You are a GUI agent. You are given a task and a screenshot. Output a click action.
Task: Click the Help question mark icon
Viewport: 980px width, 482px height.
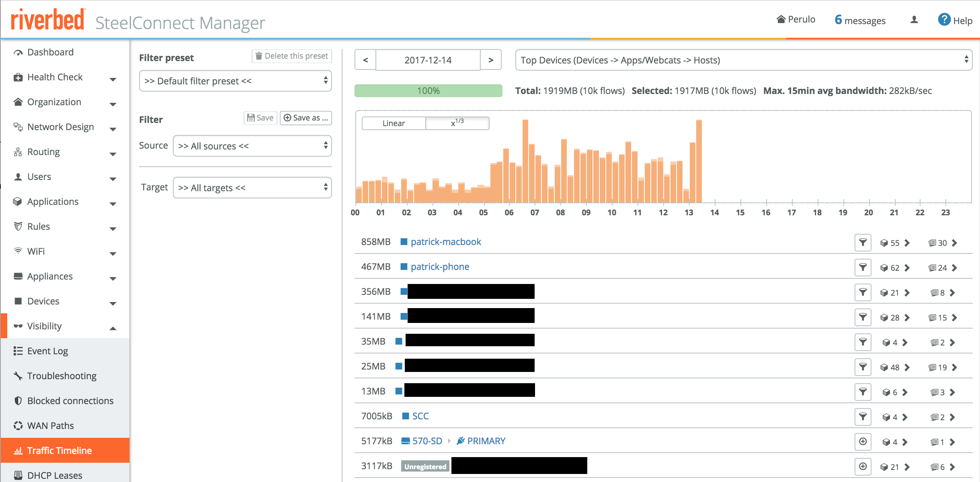coord(944,20)
